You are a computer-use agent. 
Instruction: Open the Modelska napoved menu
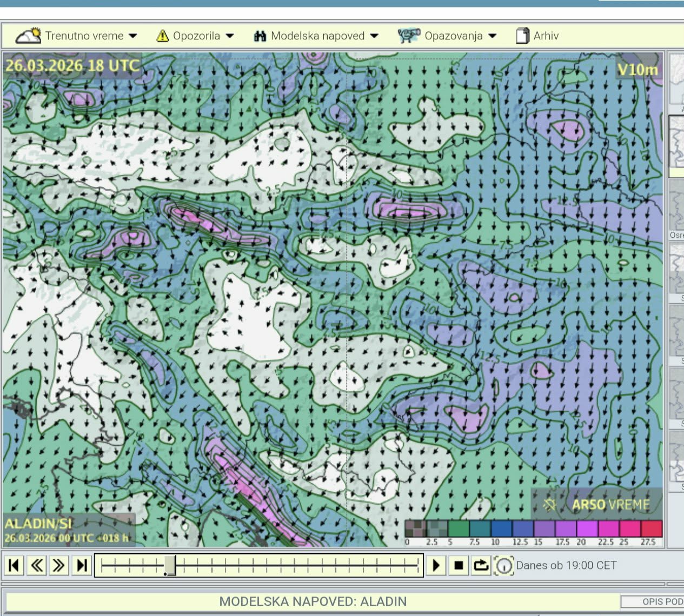(x=317, y=36)
